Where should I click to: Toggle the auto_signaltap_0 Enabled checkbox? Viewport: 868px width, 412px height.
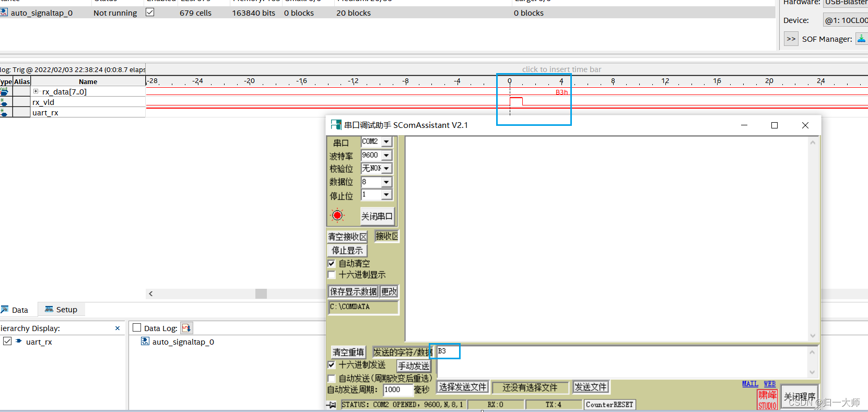tap(150, 12)
